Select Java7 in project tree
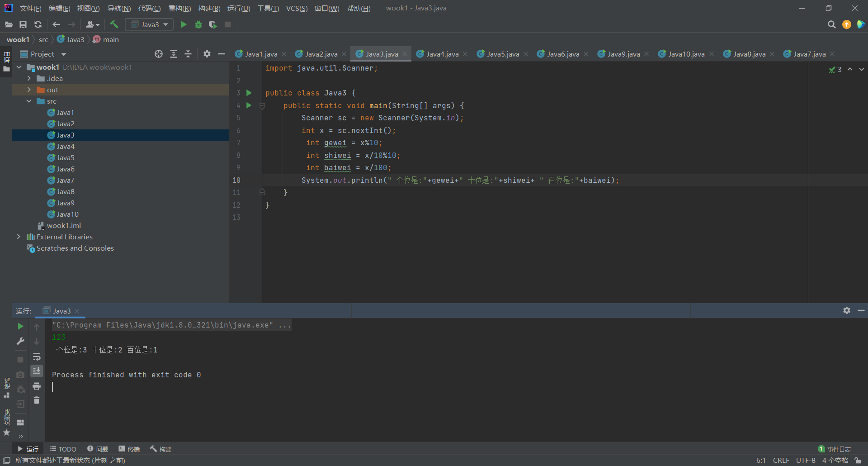The image size is (868, 466). click(x=66, y=180)
